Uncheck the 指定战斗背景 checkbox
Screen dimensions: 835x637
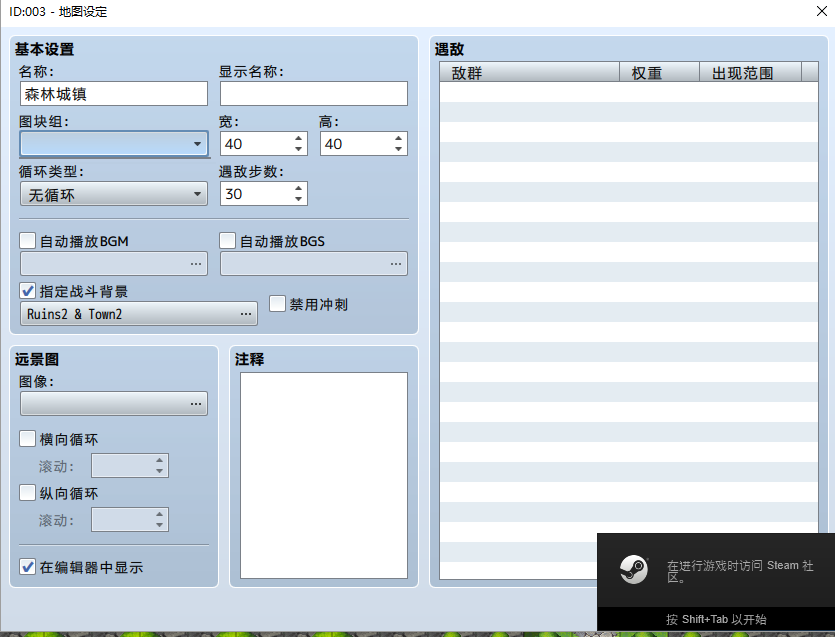tap(28, 291)
